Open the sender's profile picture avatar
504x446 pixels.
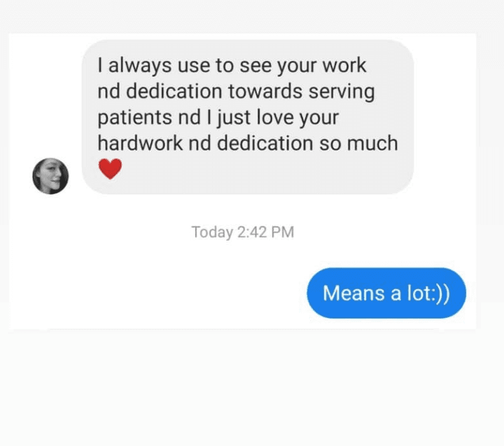click(50, 176)
